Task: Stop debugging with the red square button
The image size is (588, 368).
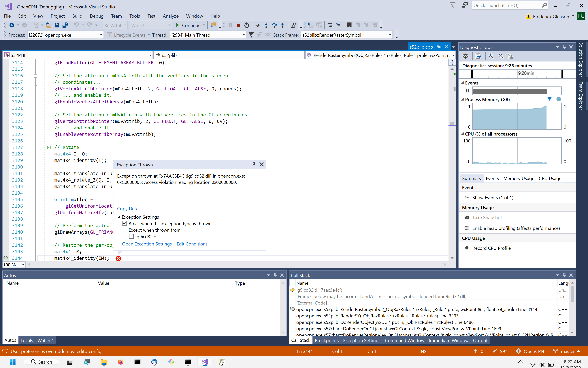Action: pyautogui.click(x=238, y=25)
